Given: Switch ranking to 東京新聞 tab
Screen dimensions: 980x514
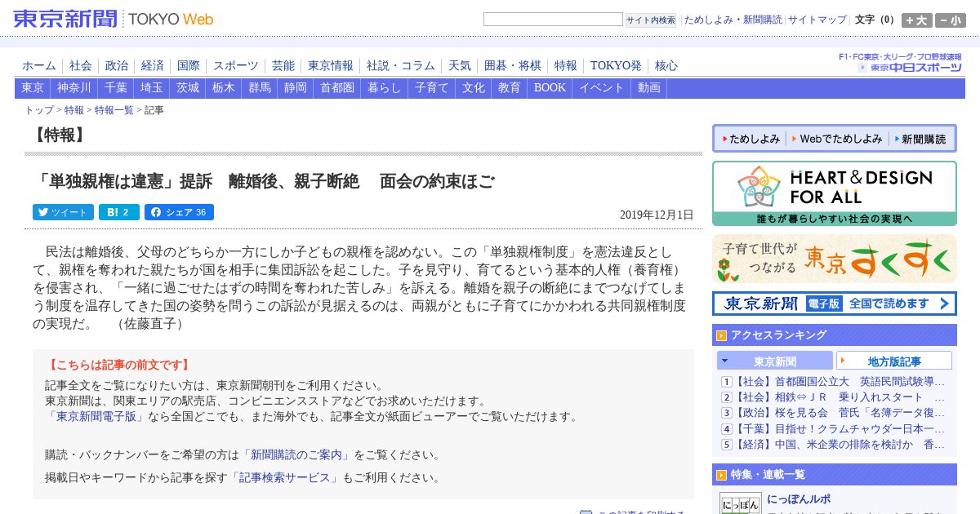Looking at the screenshot, I should coord(775,361).
